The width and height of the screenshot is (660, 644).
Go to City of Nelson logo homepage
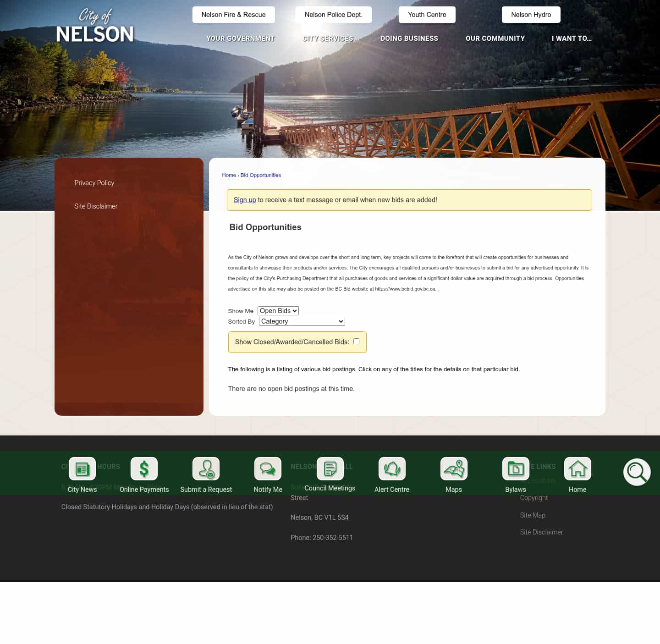[95, 26]
